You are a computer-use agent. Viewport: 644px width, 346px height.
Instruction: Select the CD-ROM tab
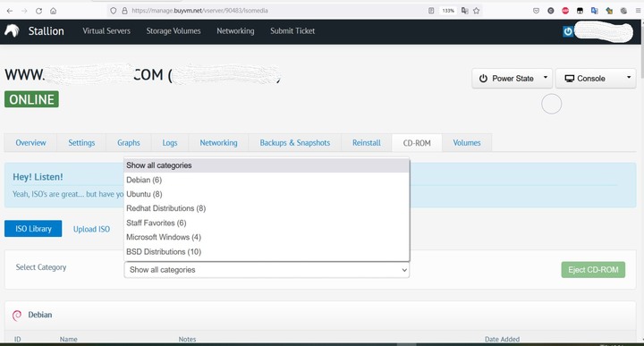coord(417,143)
